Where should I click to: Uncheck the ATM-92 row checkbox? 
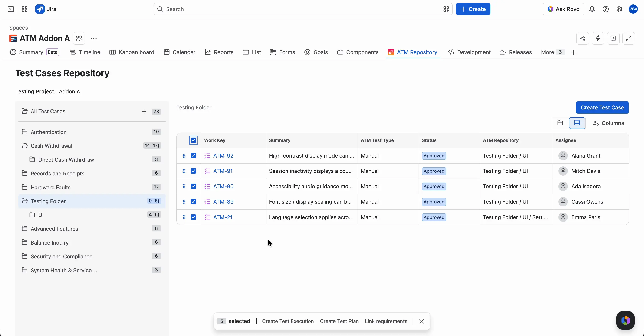coord(193,156)
